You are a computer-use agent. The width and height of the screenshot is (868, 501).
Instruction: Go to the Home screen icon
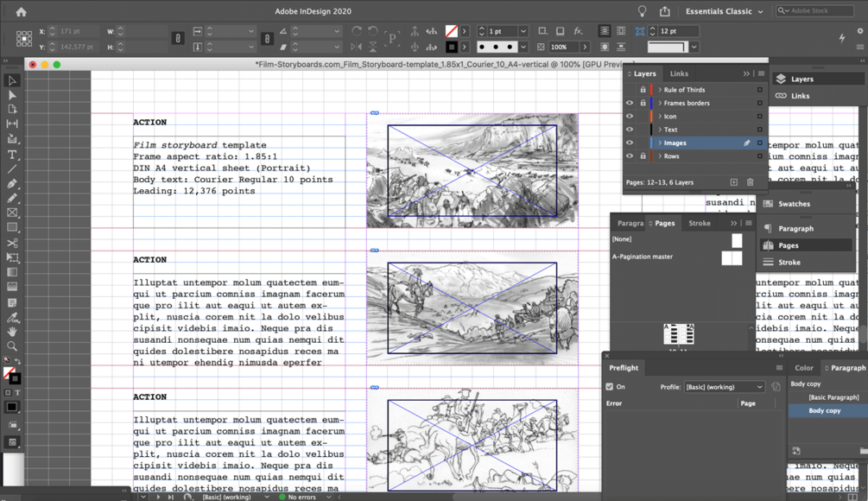pos(21,12)
